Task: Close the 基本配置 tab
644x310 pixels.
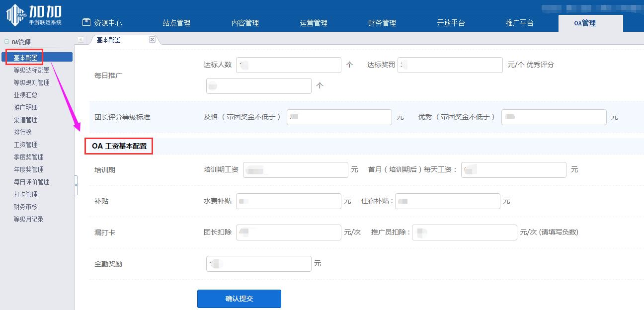Action: click(152, 40)
